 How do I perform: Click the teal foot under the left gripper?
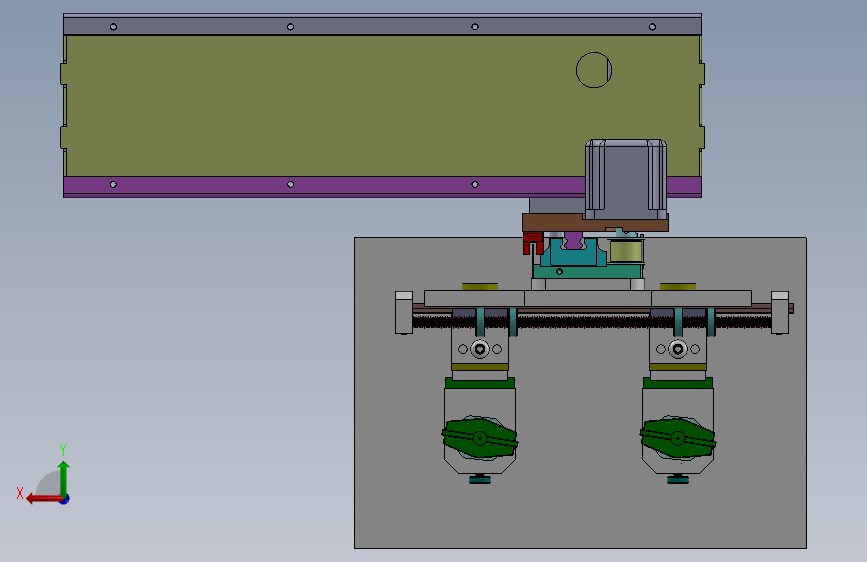(479, 479)
